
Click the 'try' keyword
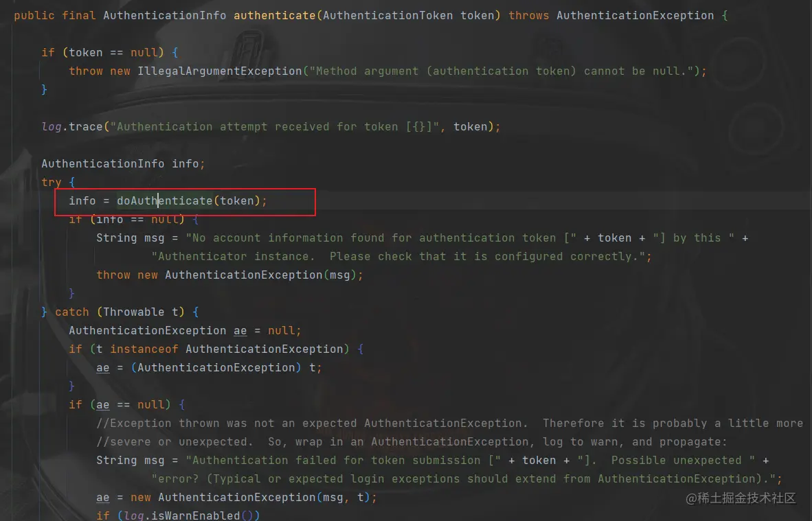pos(52,182)
